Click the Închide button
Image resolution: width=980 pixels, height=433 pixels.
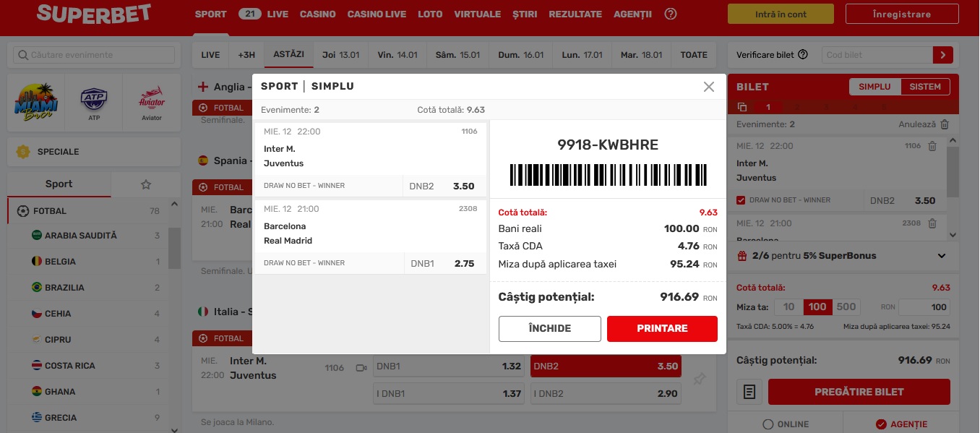[x=550, y=328]
